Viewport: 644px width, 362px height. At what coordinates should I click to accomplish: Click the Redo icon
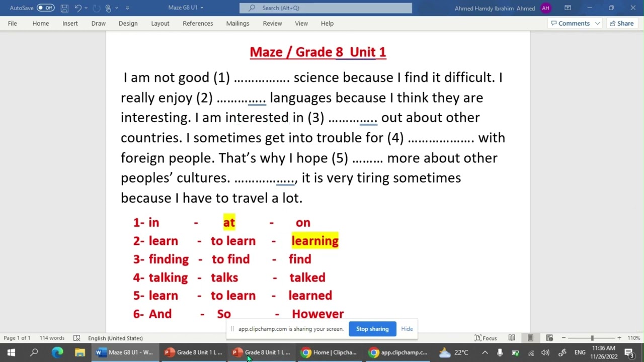pyautogui.click(x=97, y=8)
